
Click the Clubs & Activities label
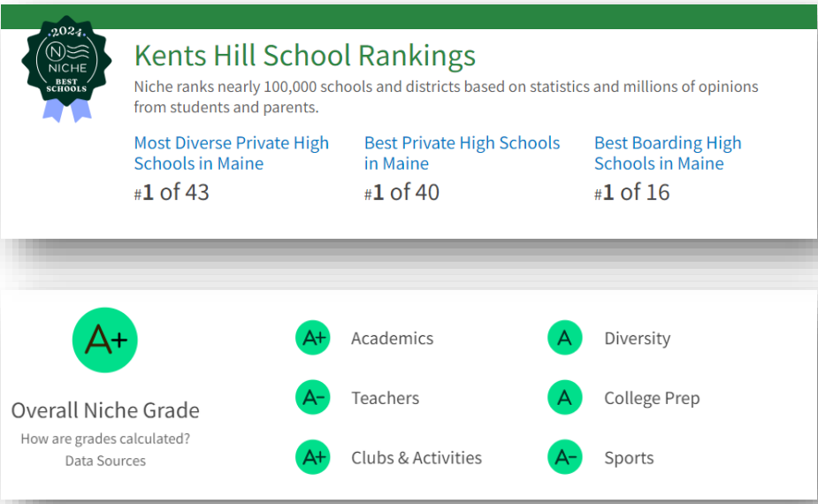pos(417,457)
